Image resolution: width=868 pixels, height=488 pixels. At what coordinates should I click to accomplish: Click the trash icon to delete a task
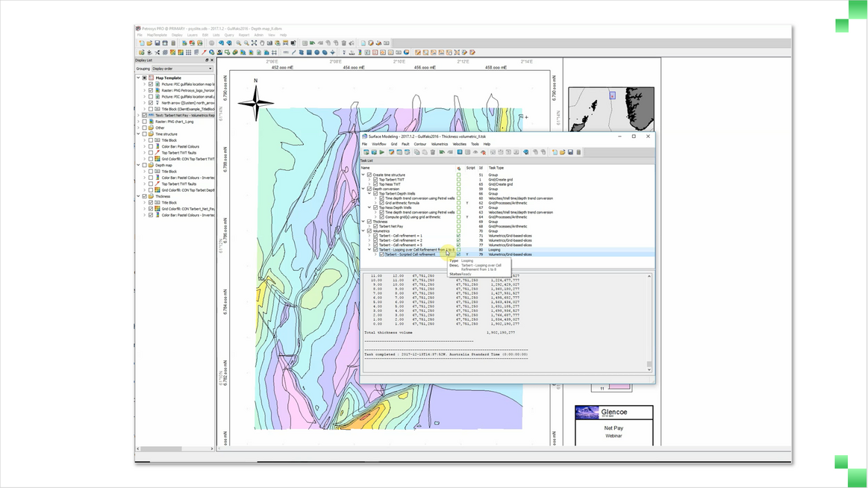pos(432,151)
